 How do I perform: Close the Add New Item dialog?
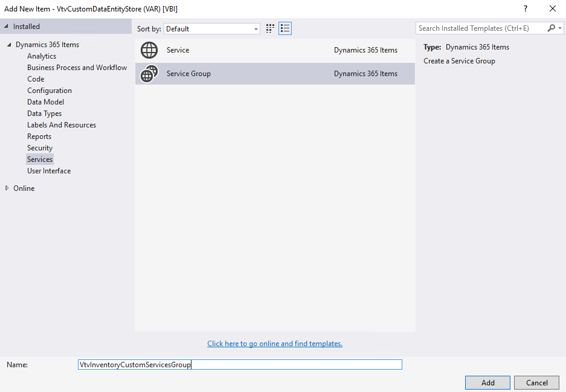(x=553, y=8)
